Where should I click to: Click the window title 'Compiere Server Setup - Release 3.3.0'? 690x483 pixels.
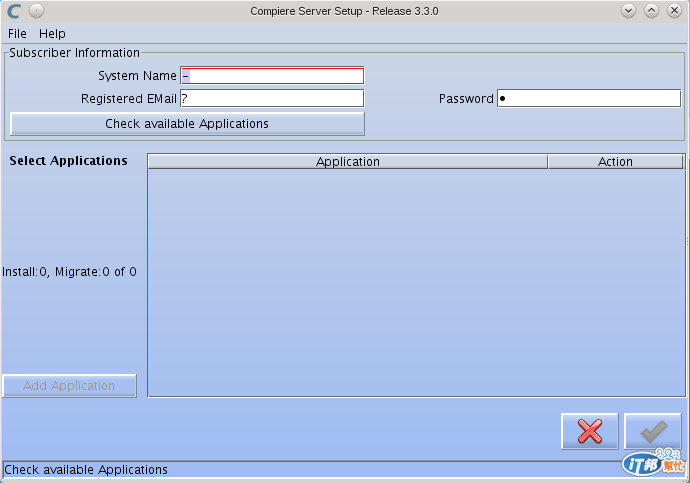344,11
